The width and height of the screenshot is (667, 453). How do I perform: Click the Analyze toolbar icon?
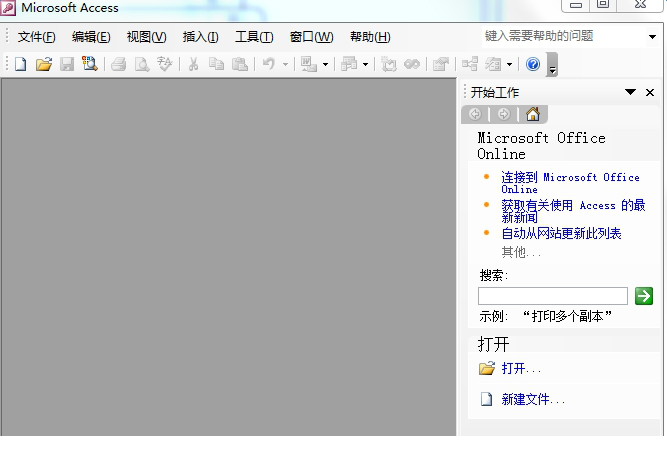tap(349, 64)
